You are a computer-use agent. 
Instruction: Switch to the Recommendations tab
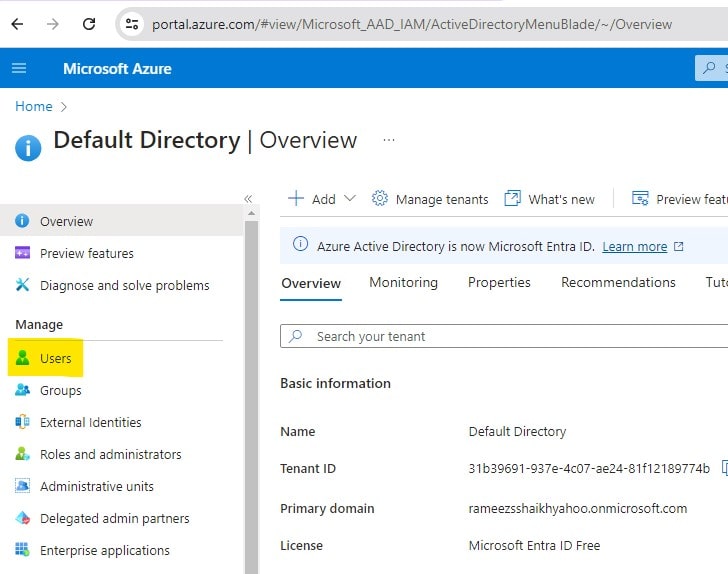(618, 282)
